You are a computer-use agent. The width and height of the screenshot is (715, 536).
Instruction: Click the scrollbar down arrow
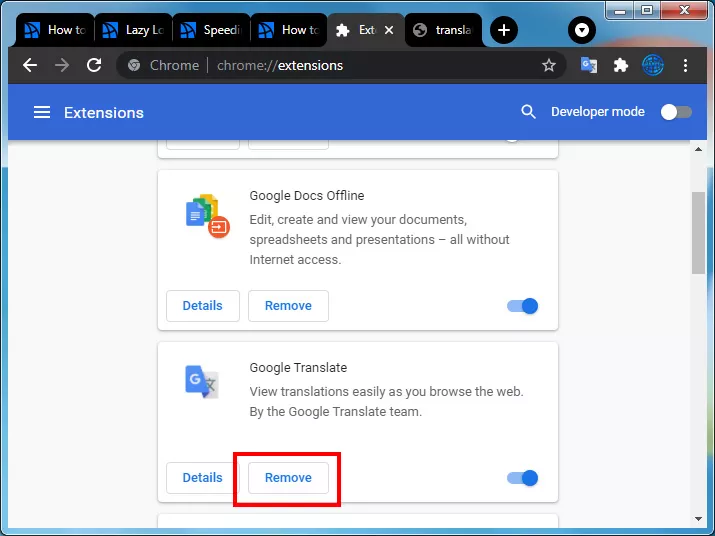pos(698,519)
